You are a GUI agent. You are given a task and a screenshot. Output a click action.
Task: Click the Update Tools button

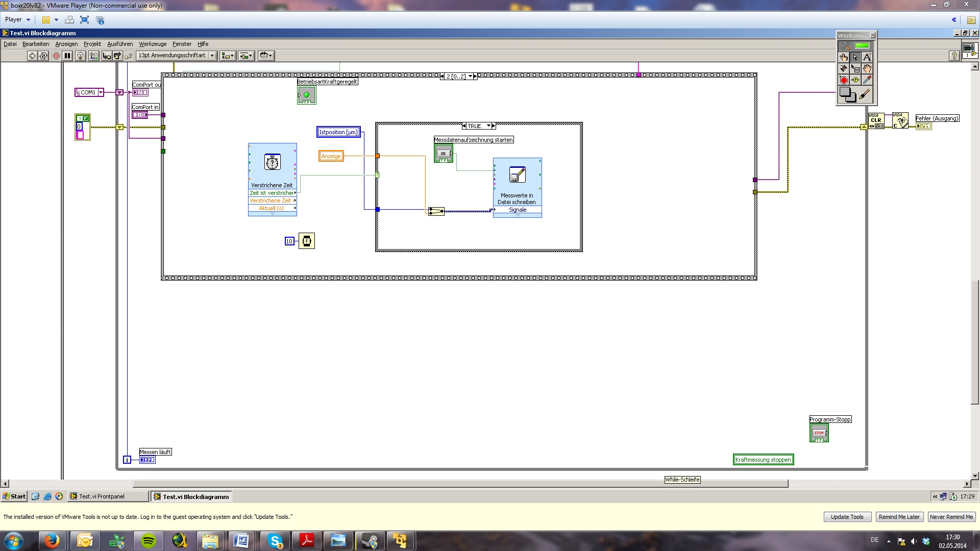coord(847,517)
